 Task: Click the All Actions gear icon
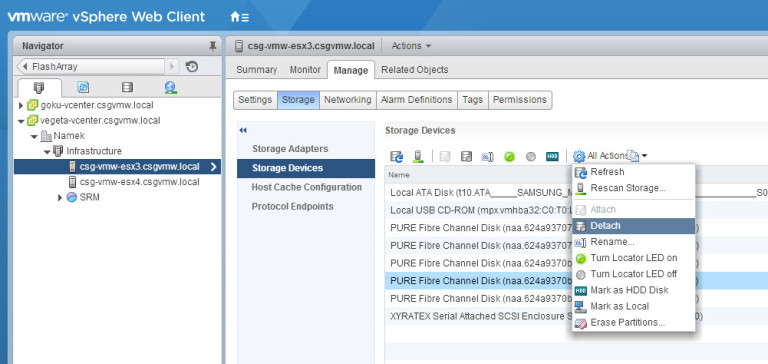[x=578, y=156]
